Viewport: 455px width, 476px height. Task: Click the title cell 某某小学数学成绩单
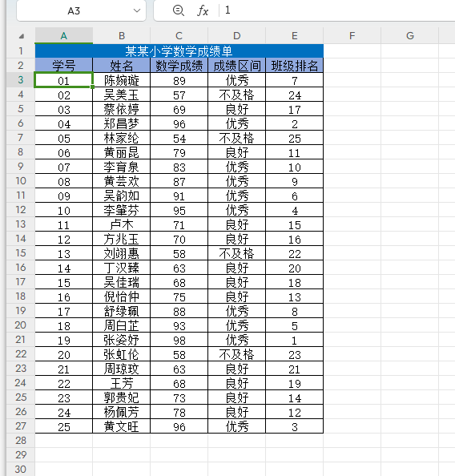tap(179, 51)
